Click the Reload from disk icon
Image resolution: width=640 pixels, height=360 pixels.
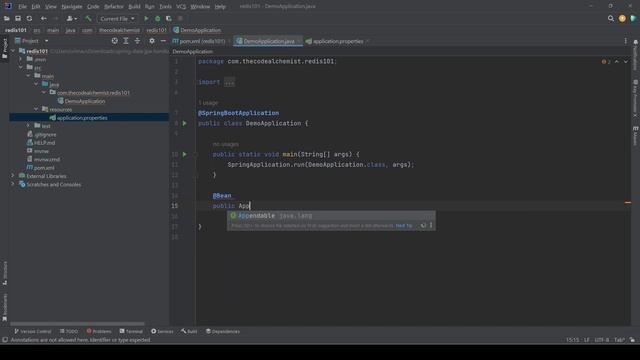click(x=29, y=18)
